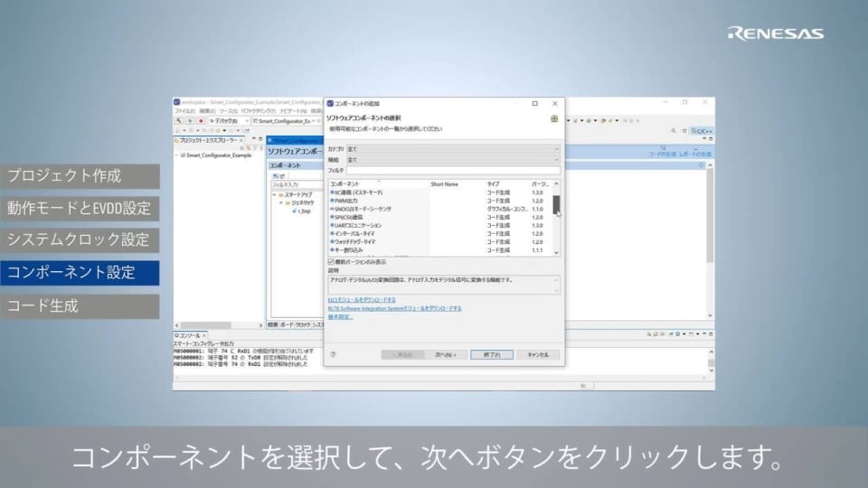Viewport: 868px width, 488px height.
Task: Click the hammer build icon in toolbar
Action: [179, 120]
